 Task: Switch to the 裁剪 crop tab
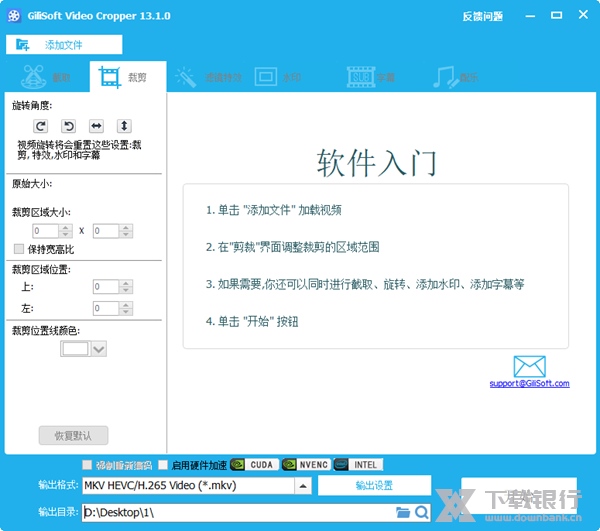[126, 77]
